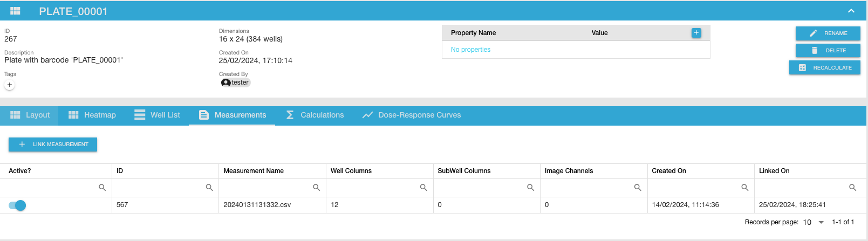Click search icon in Measurement Name filter

tap(316, 188)
